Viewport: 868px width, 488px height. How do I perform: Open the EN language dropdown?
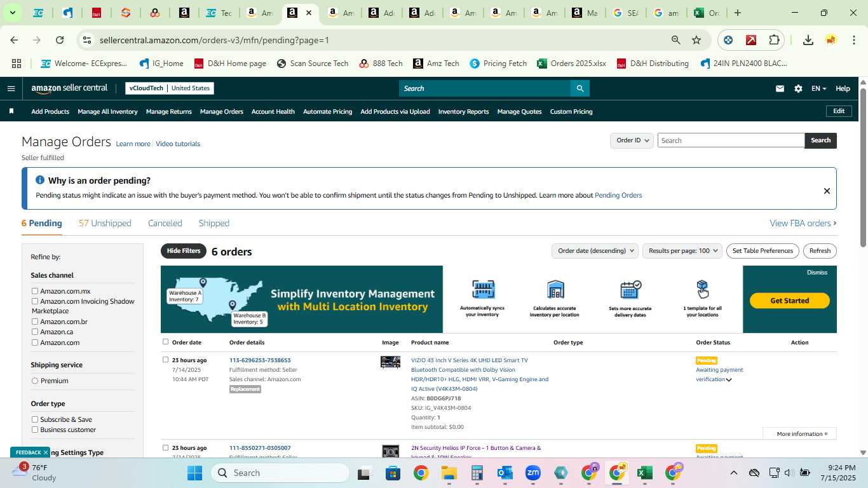point(818,89)
